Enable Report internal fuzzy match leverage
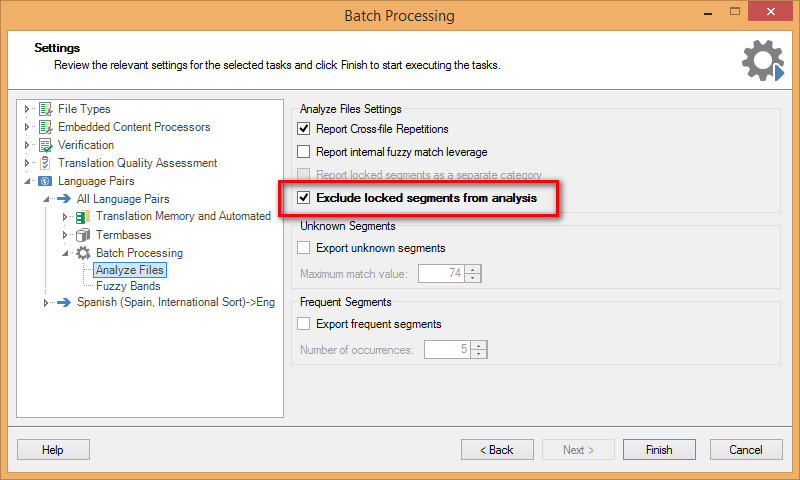 [x=304, y=152]
